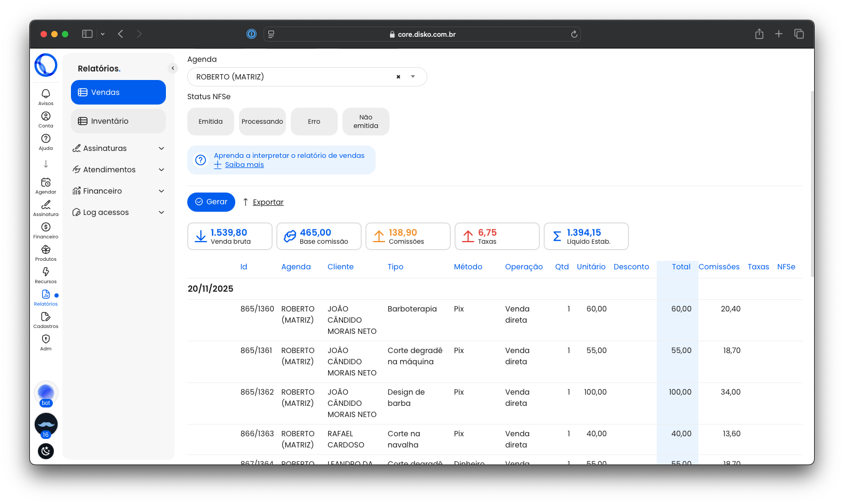
Task: Open 1Password extension icon
Action: [251, 34]
